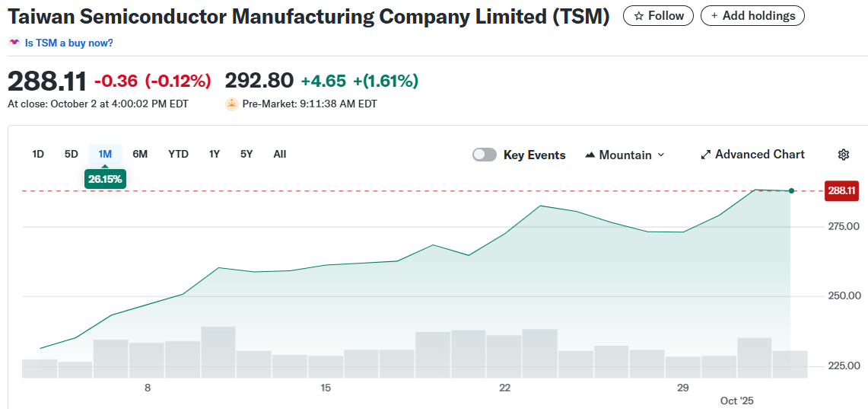The image size is (868, 409).
Task: Click the last data point on chart
Action: (x=792, y=190)
